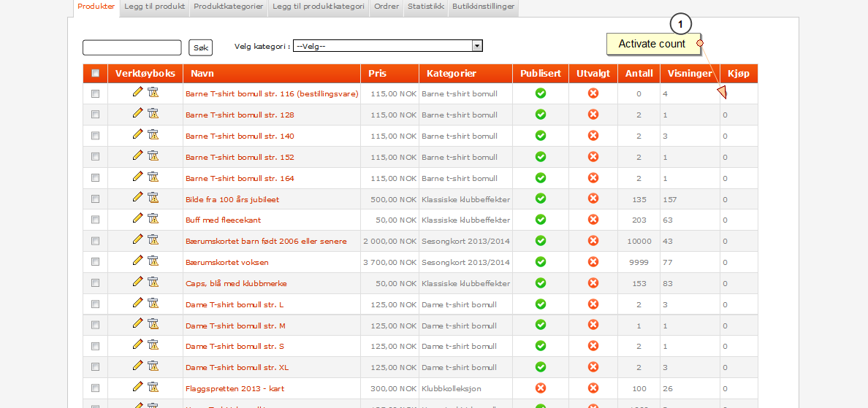Delete trash icon for Dame T-shirt str. M
The height and width of the screenshot is (408, 868).
tap(153, 323)
